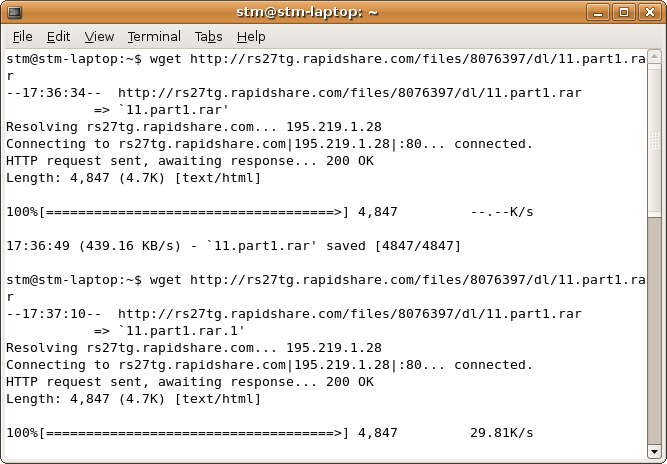
Task: Click the scrollbar up arrow
Action: [654, 57]
